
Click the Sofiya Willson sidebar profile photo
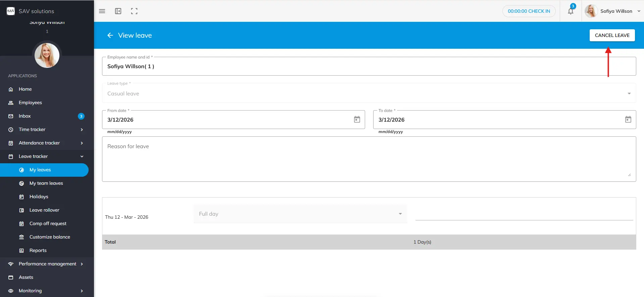[x=47, y=55]
